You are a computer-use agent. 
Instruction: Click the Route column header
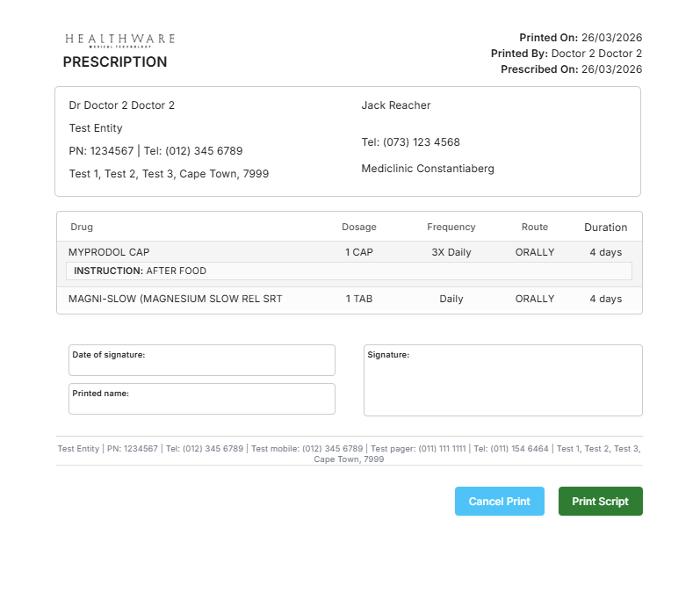pyautogui.click(x=534, y=227)
